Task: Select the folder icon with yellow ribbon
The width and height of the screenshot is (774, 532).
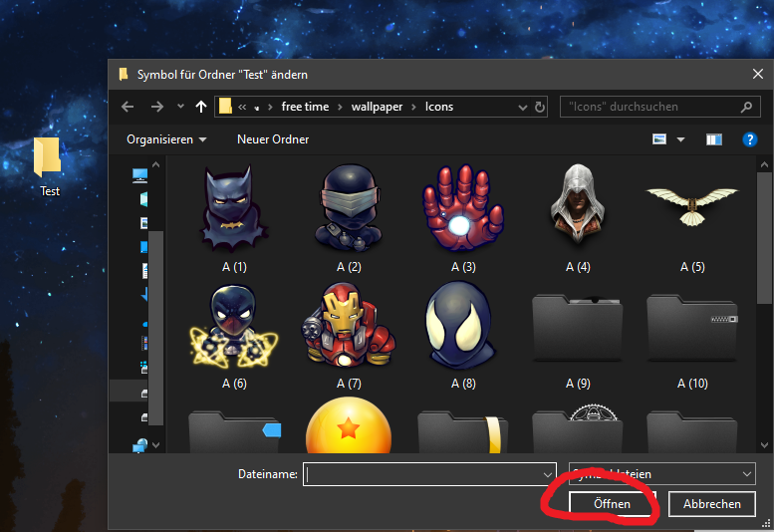Action: pyautogui.click(x=463, y=432)
